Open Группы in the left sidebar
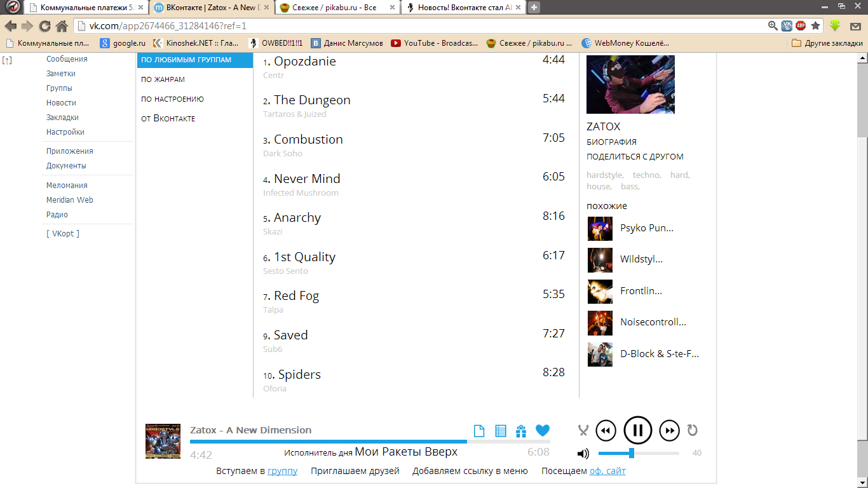This screenshot has height=488, width=868. click(x=59, y=88)
